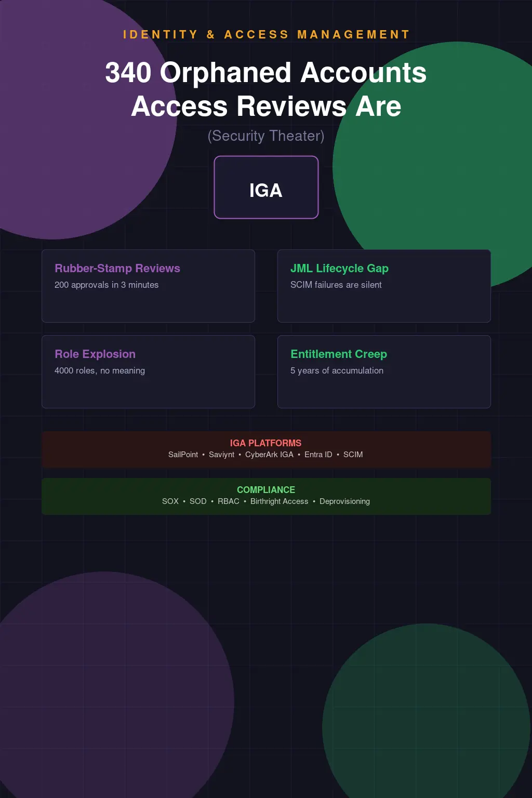Click the SOD compliance term
Viewport: 532px width, 798px height.
click(198, 501)
